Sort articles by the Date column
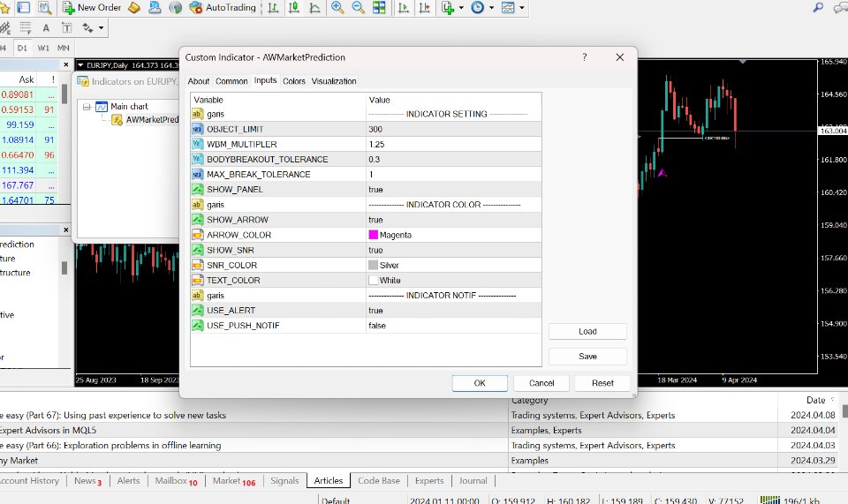 815,400
